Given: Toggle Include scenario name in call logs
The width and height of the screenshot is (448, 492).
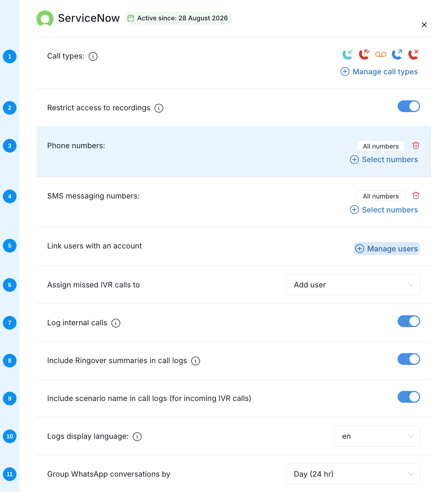Looking at the screenshot, I should [409, 397].
